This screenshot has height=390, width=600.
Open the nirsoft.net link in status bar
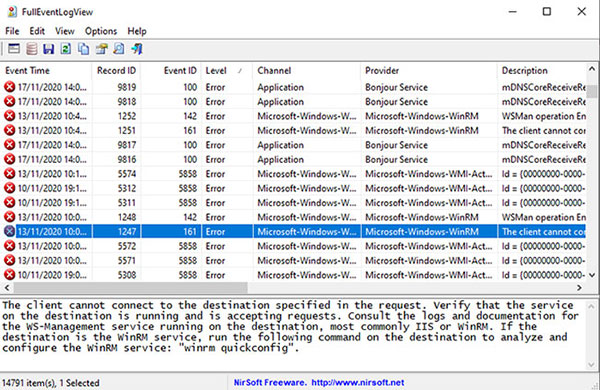pyautogui.click(x=357, y=382)
